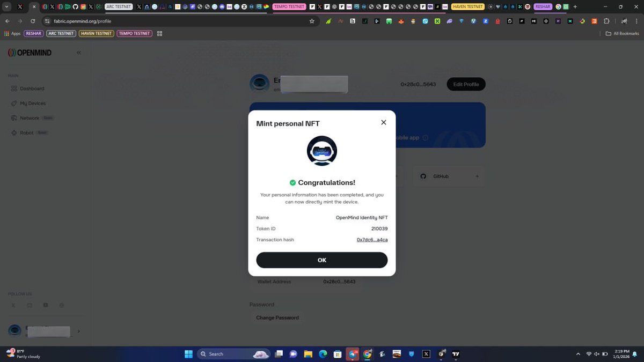Image resolution: width=644 pixels, height=362 pixels.
Task: Open the ARC TESTNET bookmark folder in the bookmarks bar
Action: tap(61, 33)
